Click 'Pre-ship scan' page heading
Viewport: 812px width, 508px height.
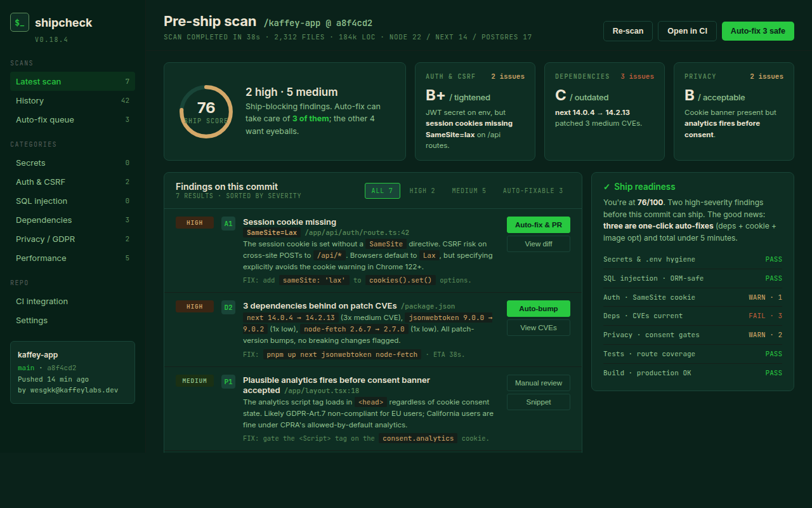(x=210, y=21)
